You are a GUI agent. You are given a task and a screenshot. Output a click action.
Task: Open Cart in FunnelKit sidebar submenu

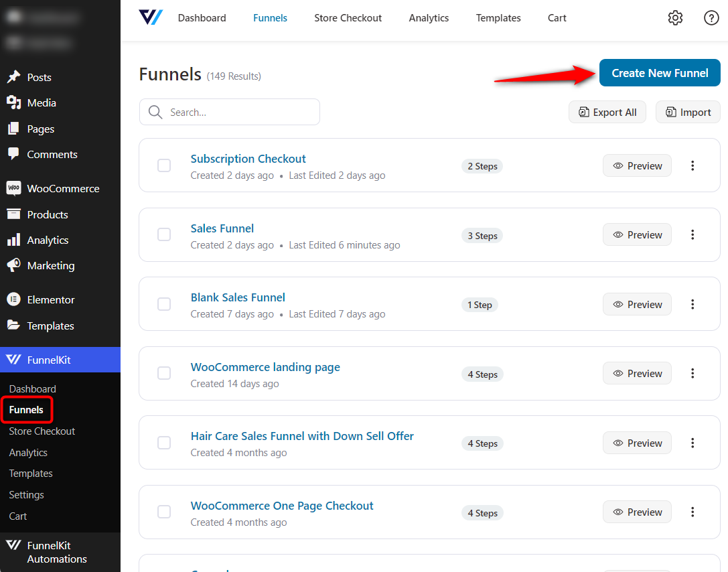tap(17, 516)
